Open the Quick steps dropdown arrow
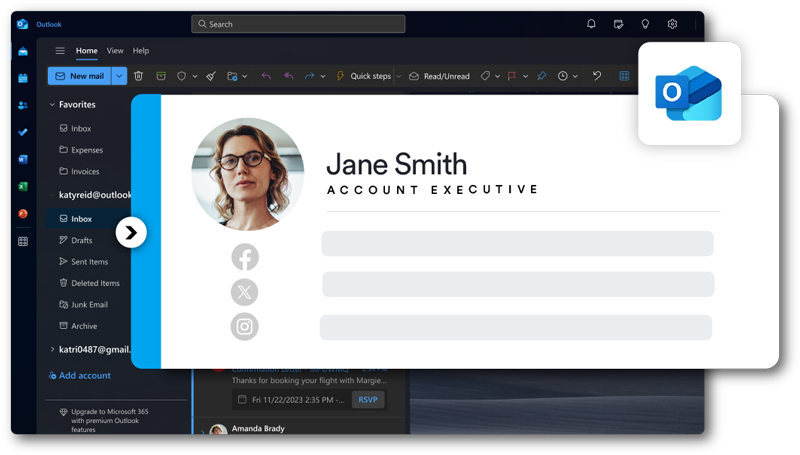 [x=398, y=77]
